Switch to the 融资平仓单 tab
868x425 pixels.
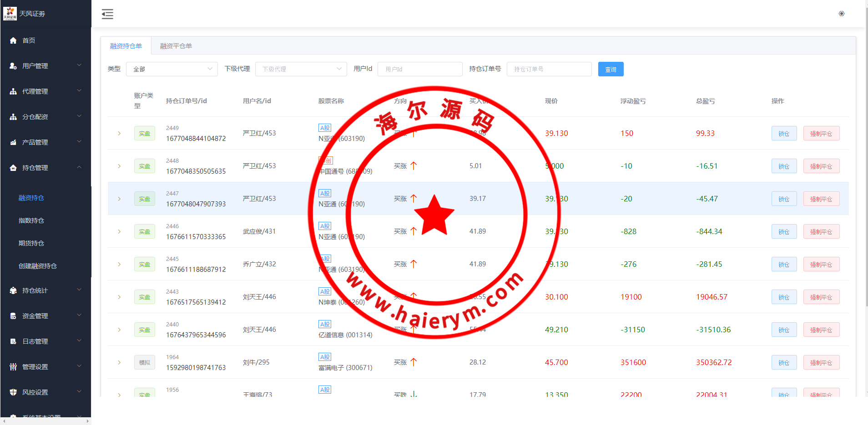pyautogui.click(x=176, y=46)
